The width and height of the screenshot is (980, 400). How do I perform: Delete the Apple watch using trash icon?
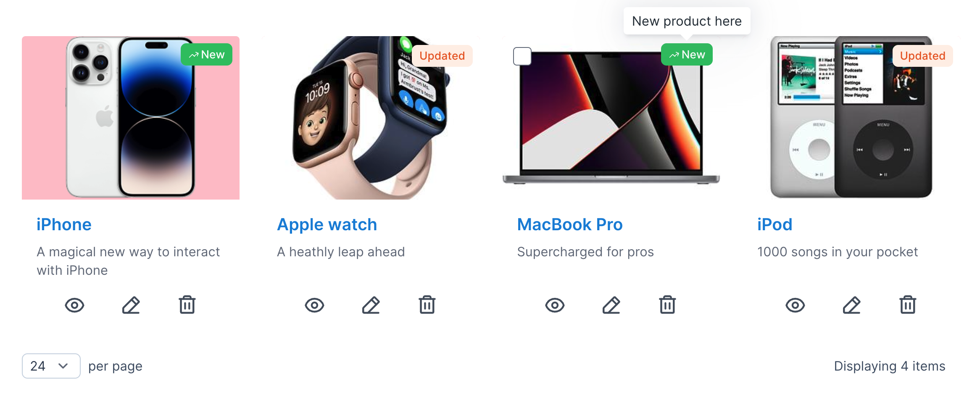coord(427,305)
